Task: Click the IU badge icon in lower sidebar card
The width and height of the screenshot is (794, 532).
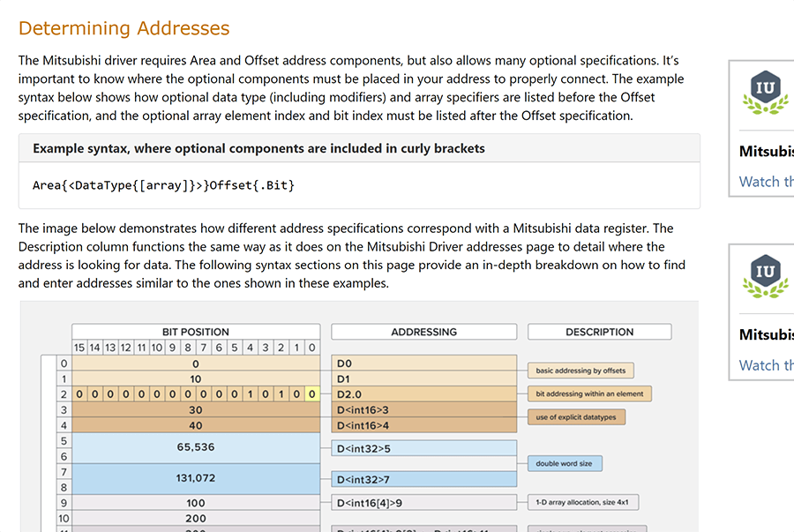Action: 765,276
